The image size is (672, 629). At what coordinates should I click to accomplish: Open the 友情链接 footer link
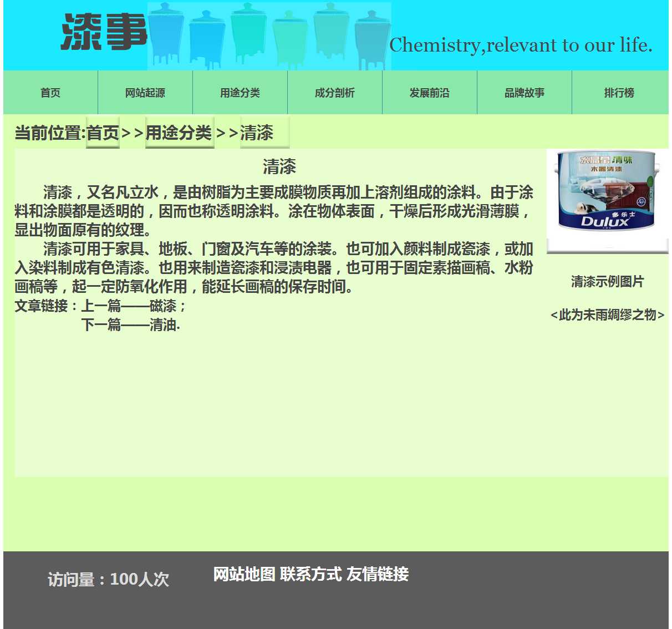pos(377,574)
